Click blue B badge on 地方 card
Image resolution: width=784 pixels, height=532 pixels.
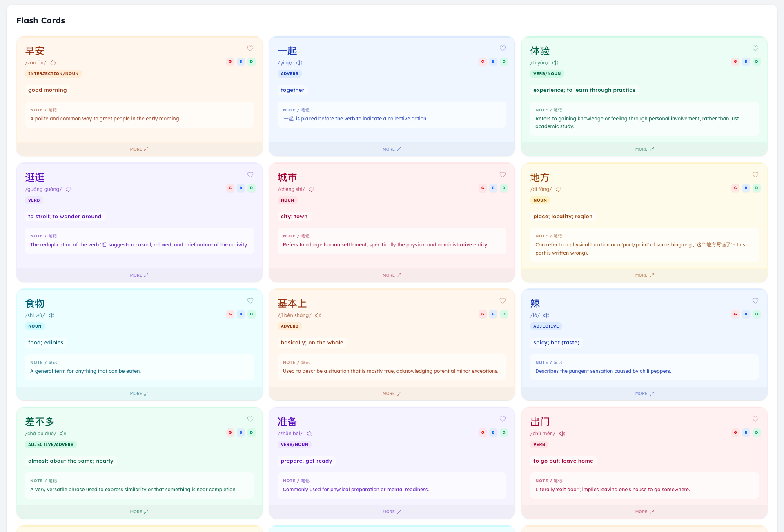tap(746, 188)
